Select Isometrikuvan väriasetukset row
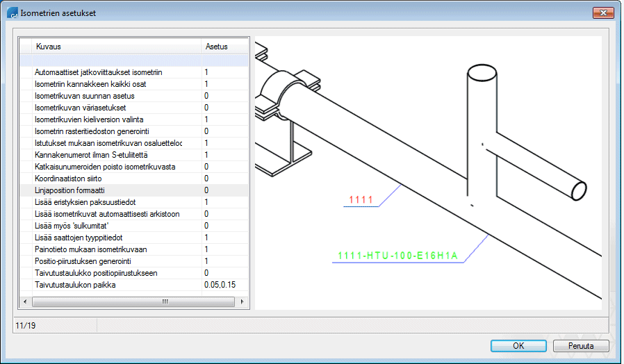The width and height of the screenshot is (624, 364). (x=80, y=108)
